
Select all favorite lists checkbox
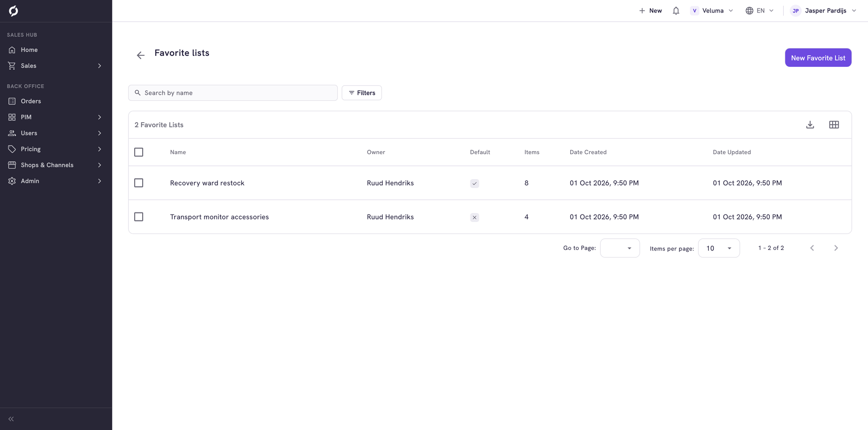(139, 152)
